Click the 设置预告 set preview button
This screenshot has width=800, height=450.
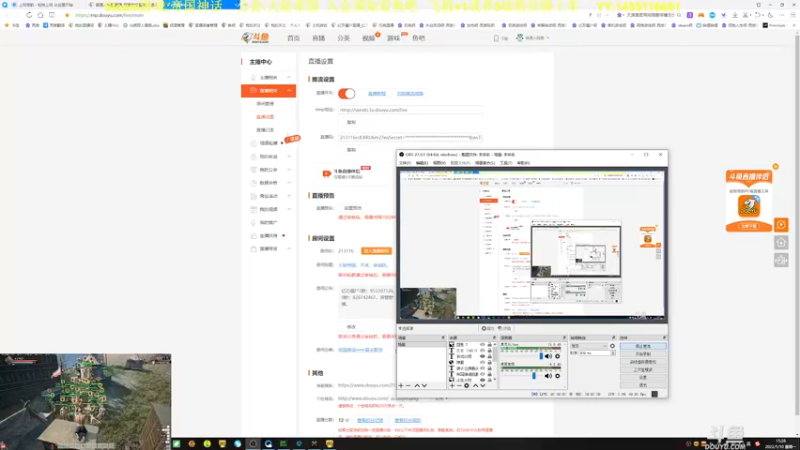click(353, 208)
